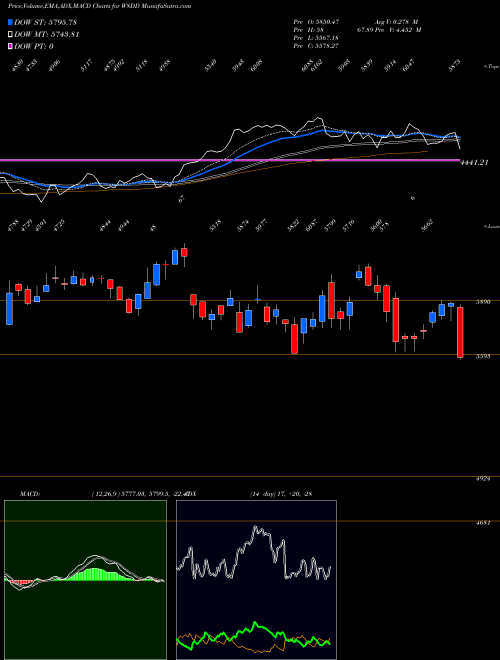The height and width of the screenshot is (660, 500).
Task: Click the 'MACD:' panel label
Action: pos(30,494)
